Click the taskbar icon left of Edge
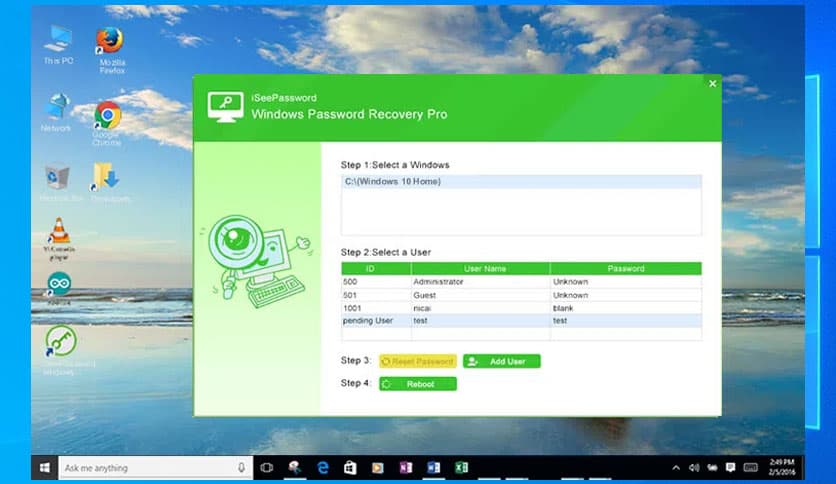 click(294, 468)
